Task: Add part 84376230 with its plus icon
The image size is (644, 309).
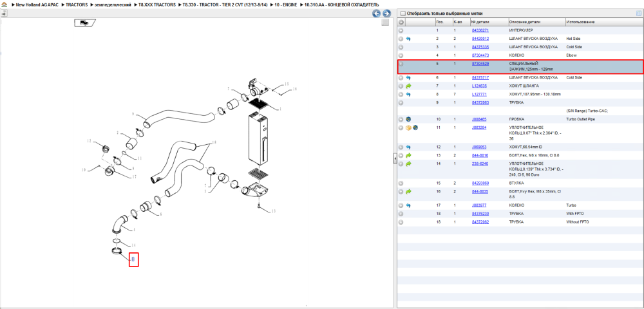Action: tap(401, 213)
